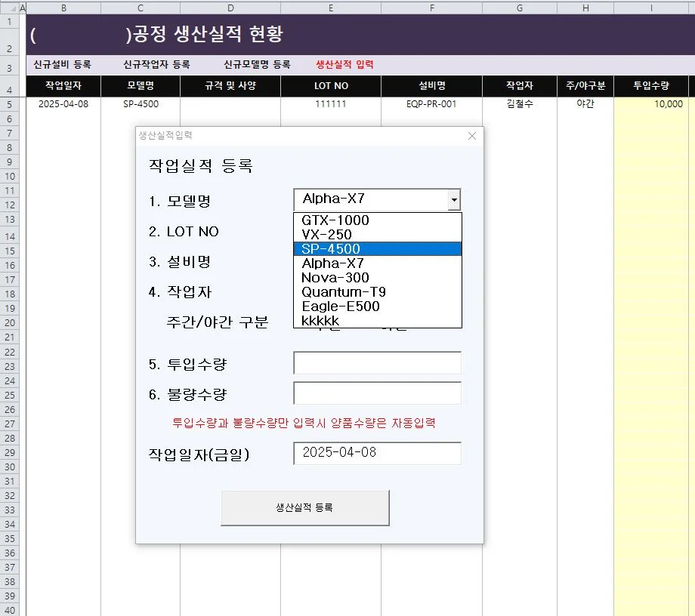Click the 작업일자(금일) date field
The height and width of the screenshot is (616, 695).
tap(377, 453)
